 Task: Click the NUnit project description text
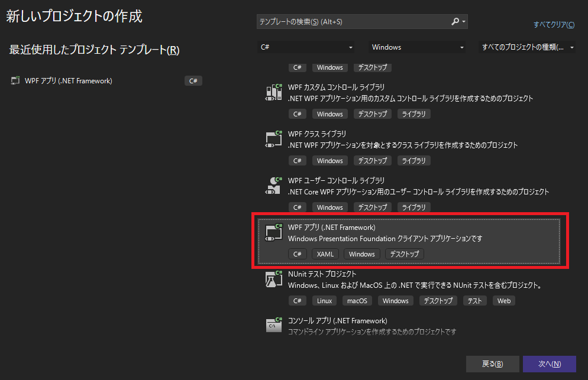tap(415, 285)
